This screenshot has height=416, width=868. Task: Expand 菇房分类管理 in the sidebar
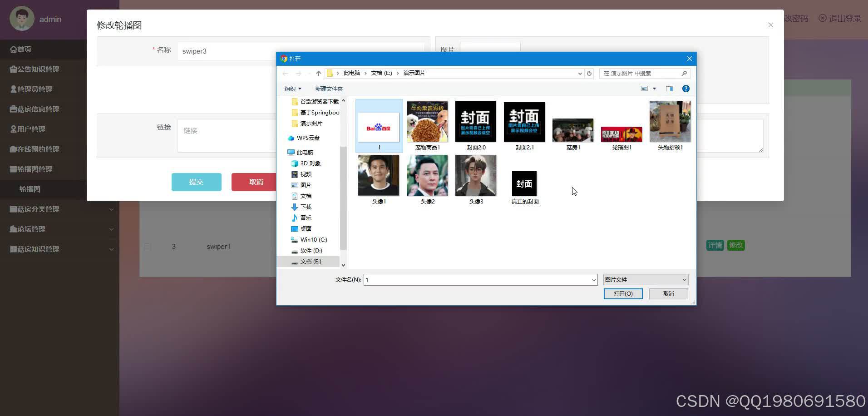60,209
